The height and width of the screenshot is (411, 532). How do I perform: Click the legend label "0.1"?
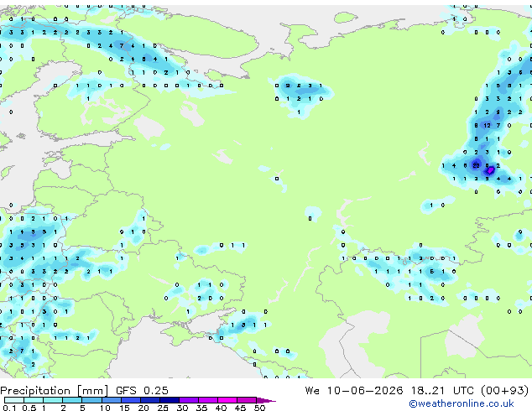[9, 408]
